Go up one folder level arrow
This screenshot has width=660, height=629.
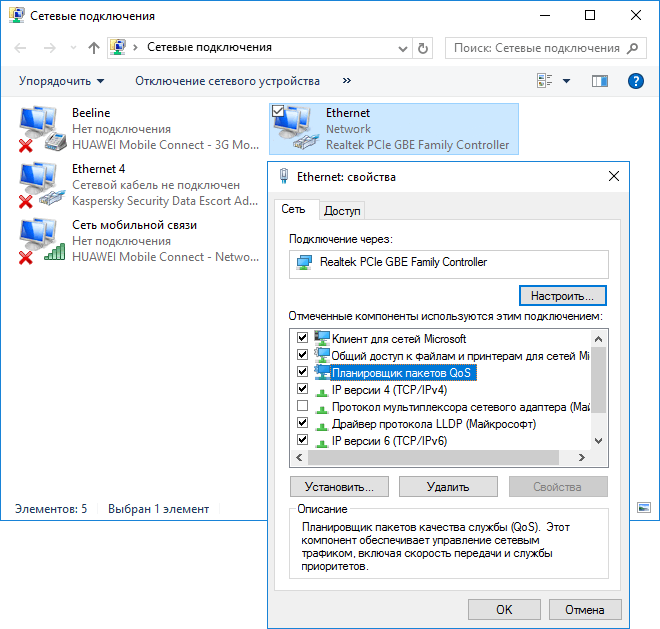94,48
